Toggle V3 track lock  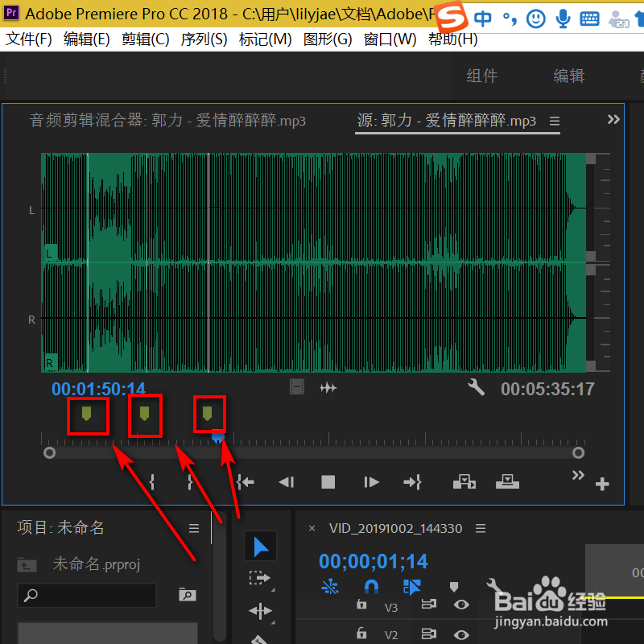point(361,605)
